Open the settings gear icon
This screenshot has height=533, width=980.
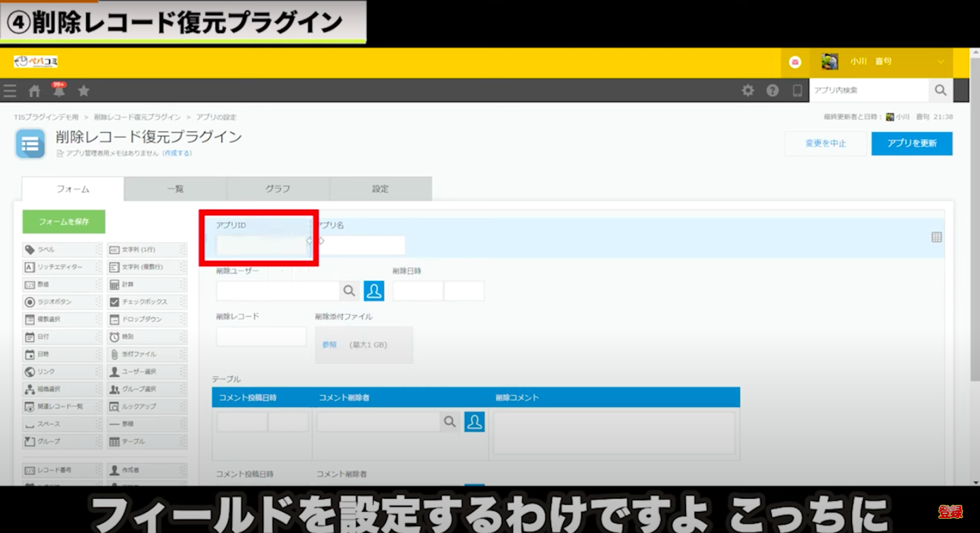(x=748, y=91)
